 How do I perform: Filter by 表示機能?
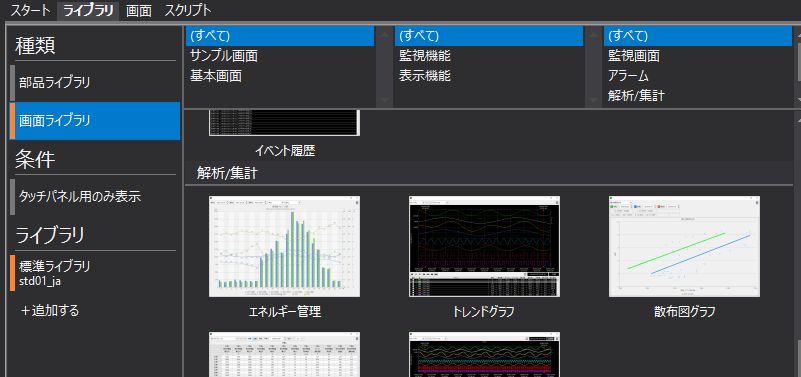tap(489, 76)
